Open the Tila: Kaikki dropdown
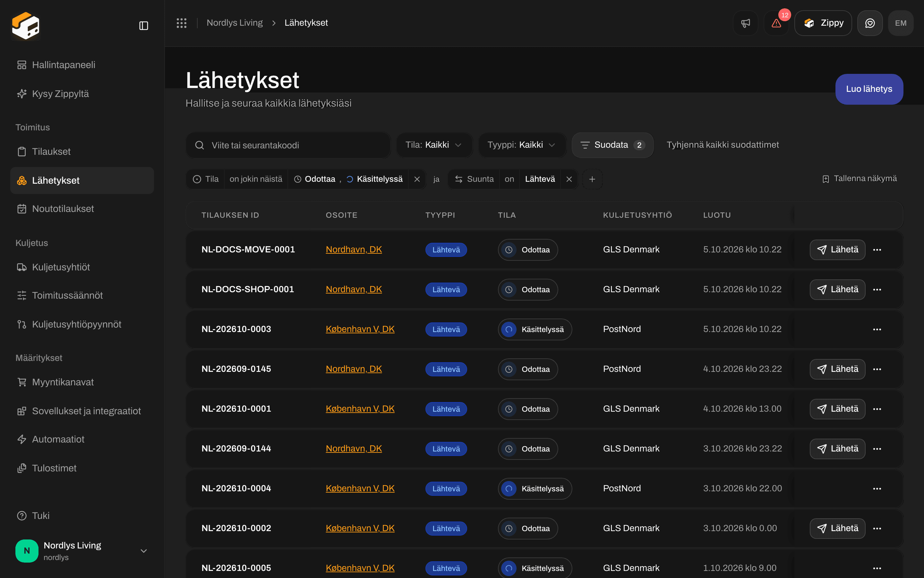Viewport: 924px width, 578px height. point(434,145)
